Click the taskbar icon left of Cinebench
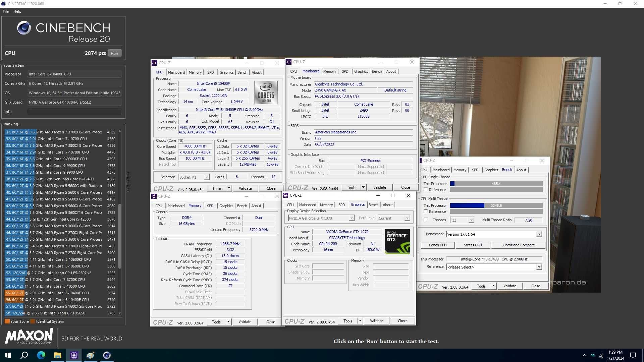644x362 pixels. pyautogui.click(x=90, y=355)
